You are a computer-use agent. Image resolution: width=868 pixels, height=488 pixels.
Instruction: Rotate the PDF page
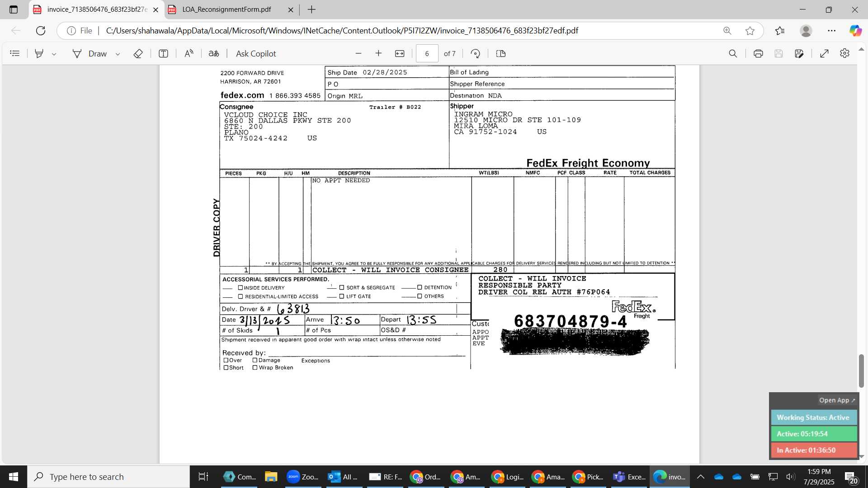point(475,53)
